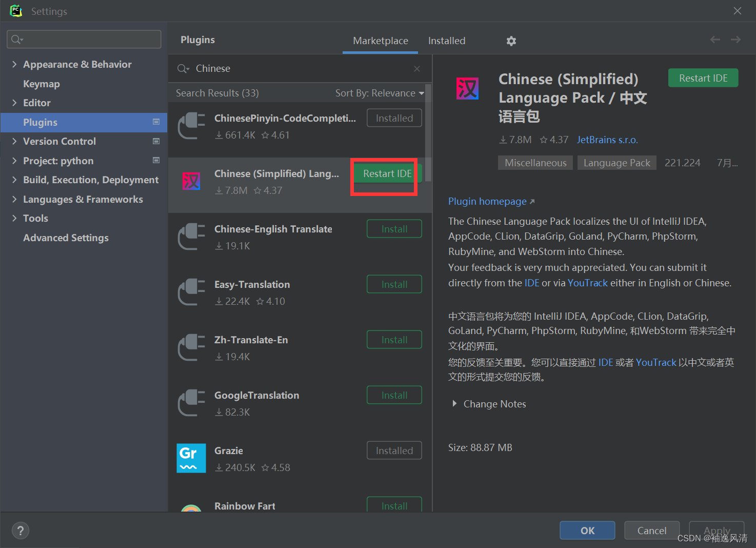756x548 pixels.
Task: Go forward with the right arrow
Action: (735, 40)
